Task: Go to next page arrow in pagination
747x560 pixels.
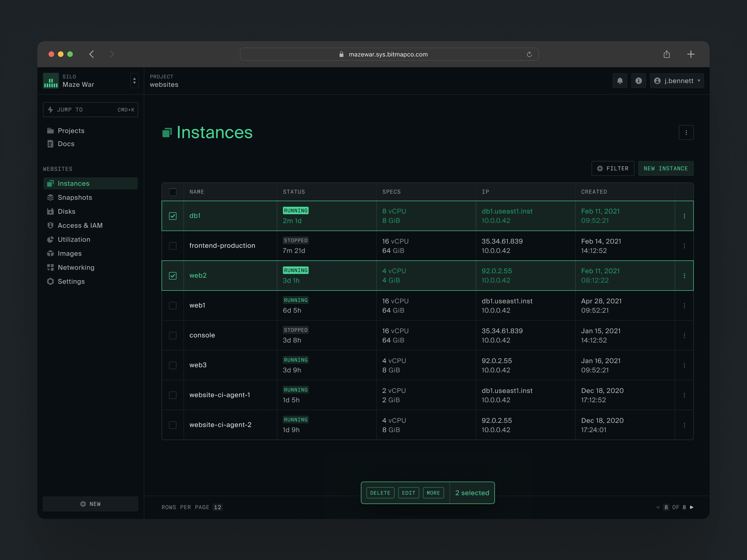Action: 692,507
